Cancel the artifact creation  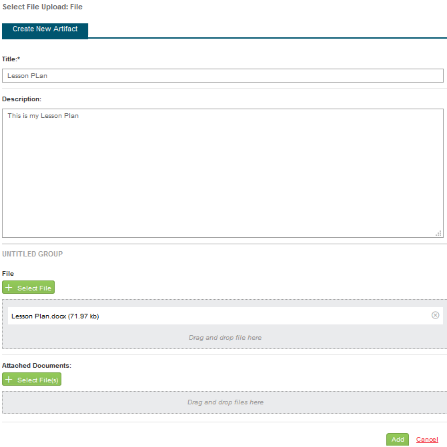[x=427, y=440]
